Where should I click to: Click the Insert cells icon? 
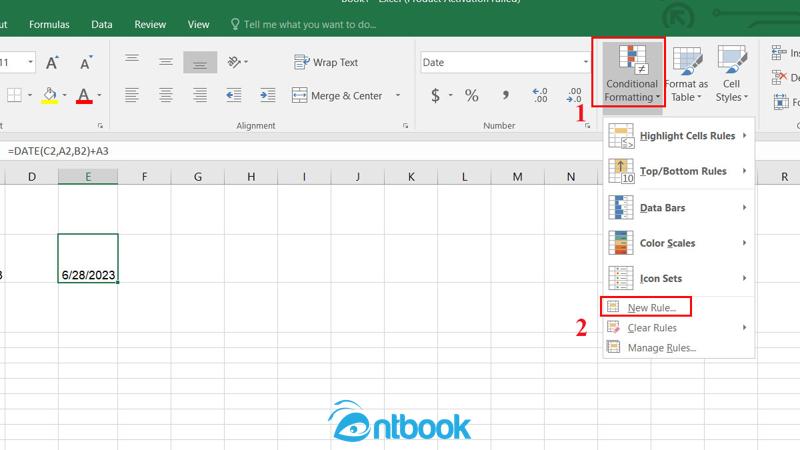tap(779, 53)
